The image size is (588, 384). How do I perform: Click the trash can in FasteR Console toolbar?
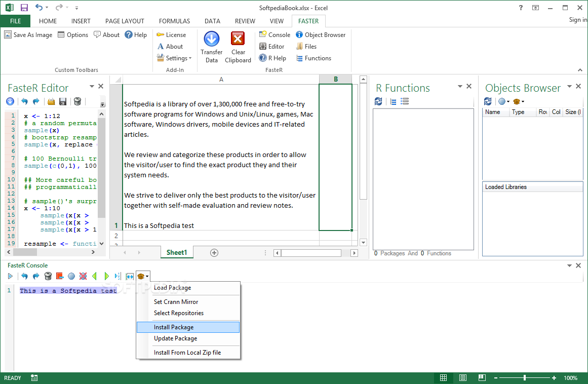48,277
